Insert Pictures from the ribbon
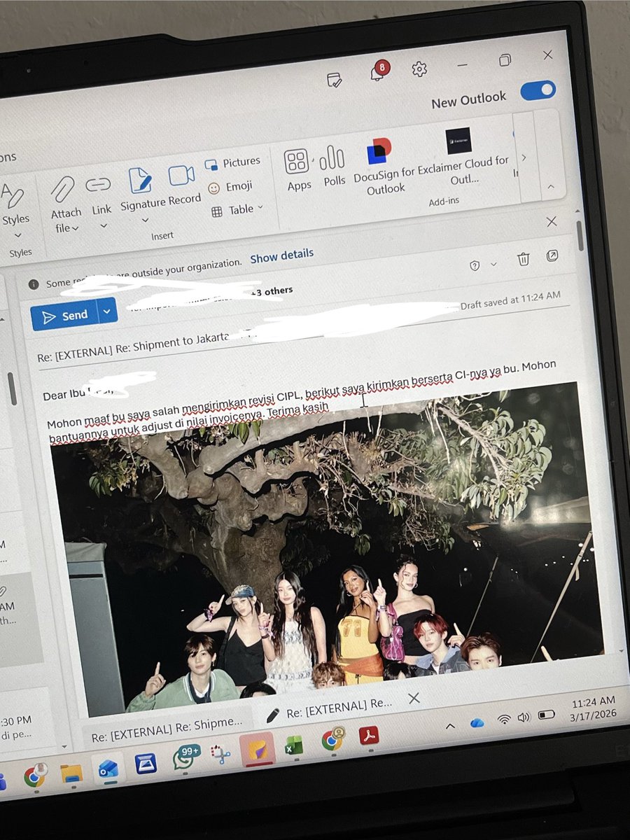Image resolution: width=630 pixels, height=840 pixels. pyautogui.click(x=232, y=163)
